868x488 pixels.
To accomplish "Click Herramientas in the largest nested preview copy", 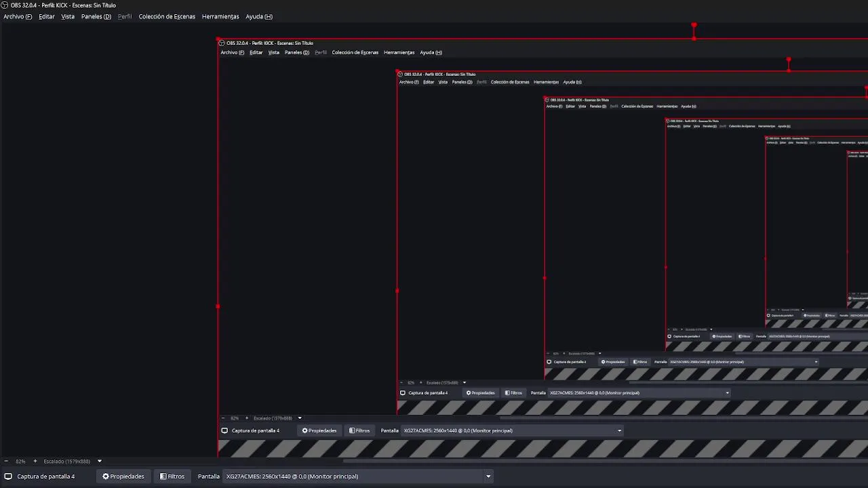I will [399, 52].
